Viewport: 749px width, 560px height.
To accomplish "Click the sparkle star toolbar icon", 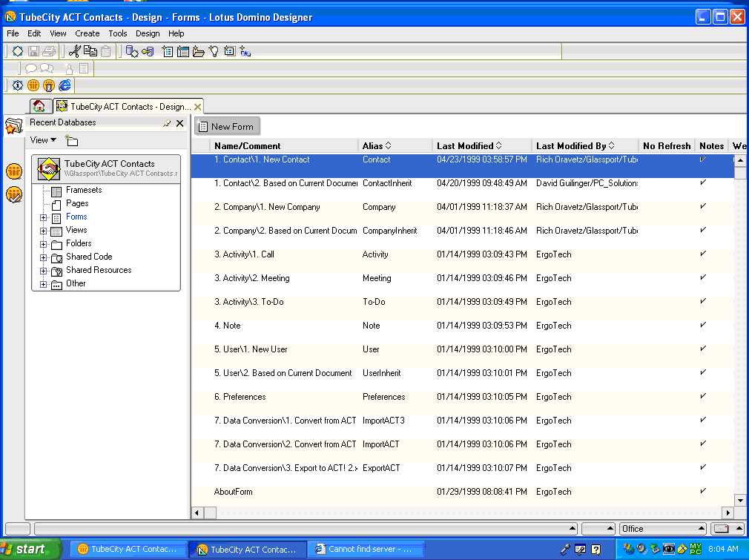I will (x=245, y=51).
